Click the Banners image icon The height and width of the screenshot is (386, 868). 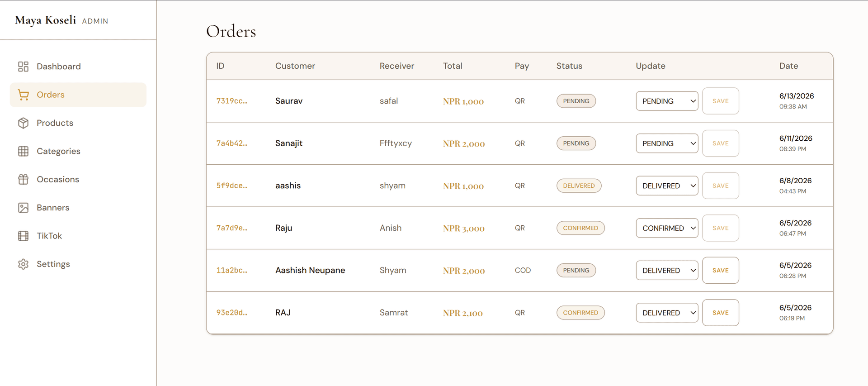coord(23,208)
